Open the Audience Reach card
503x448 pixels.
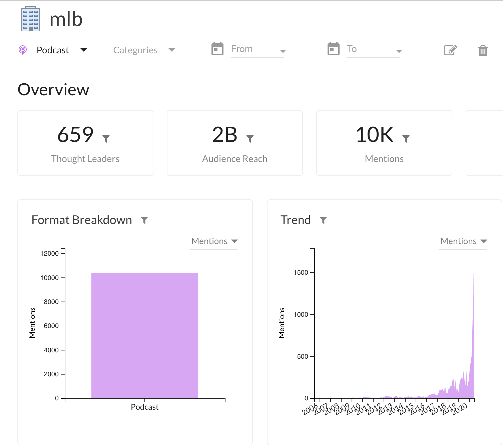(x=235, y=143)
